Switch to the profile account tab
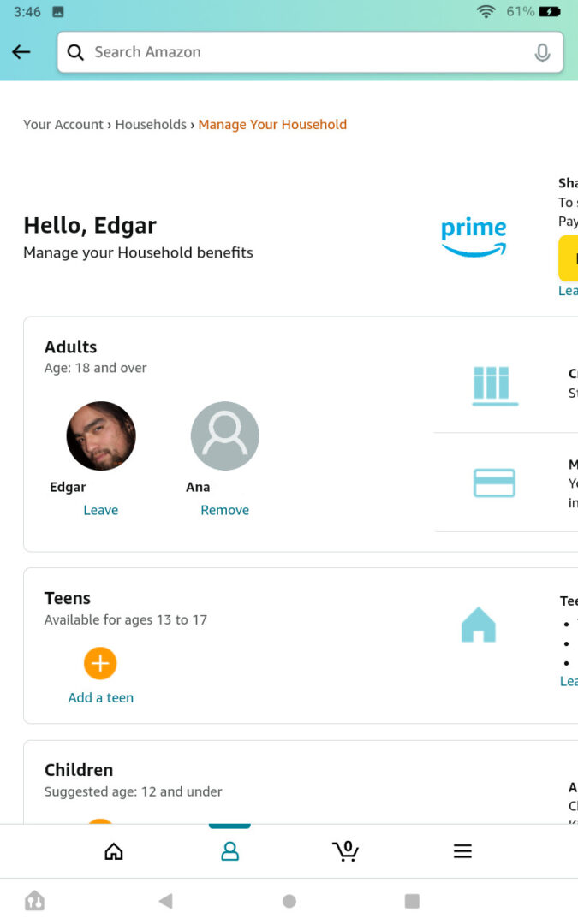 pyautogui.click(x=229, y=850)
